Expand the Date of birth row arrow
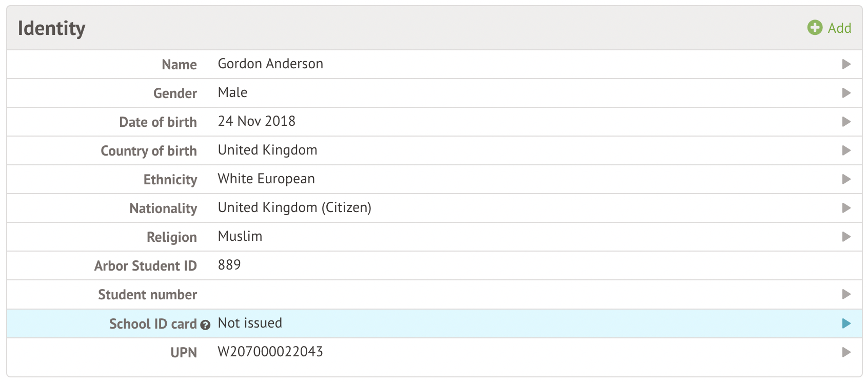Screen dimensions: 868x382 click(x=846, y=122)
